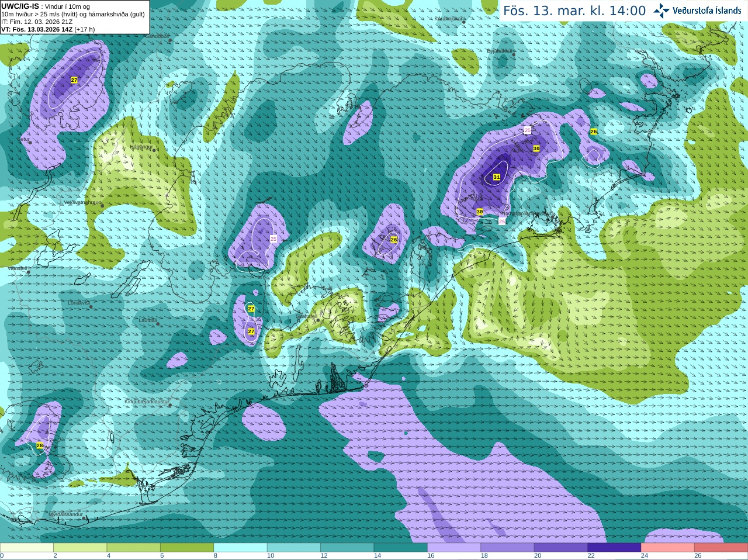Click the legend tick value 24
748x560 pixels.
pyautogui.click(x=645, y=556)
